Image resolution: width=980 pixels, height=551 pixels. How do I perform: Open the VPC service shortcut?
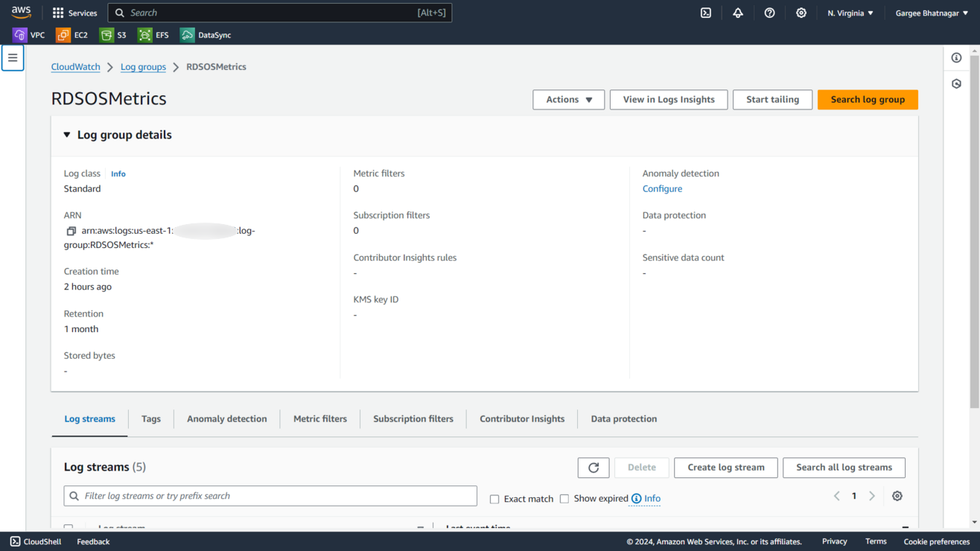(x=29, y=35)
